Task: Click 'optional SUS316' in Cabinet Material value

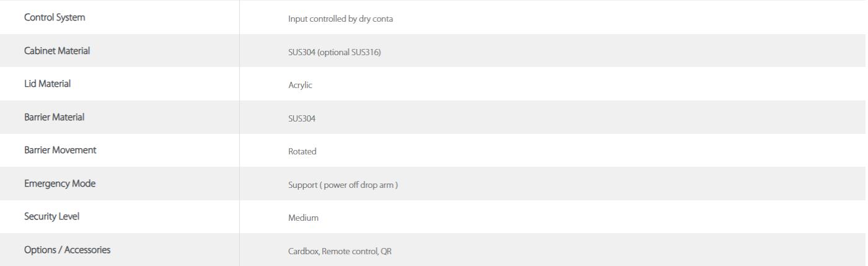Action: pyautogui.click(x=348, y=52)
